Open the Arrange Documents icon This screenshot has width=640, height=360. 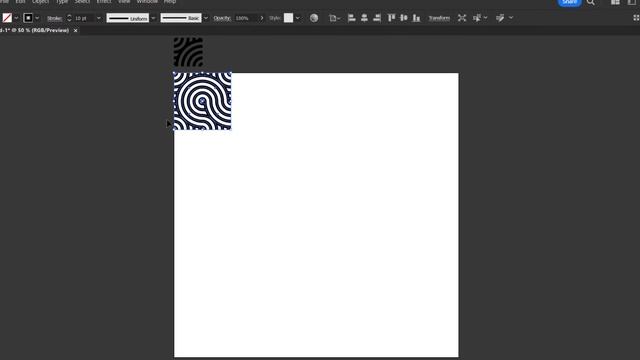pos(615,2)
